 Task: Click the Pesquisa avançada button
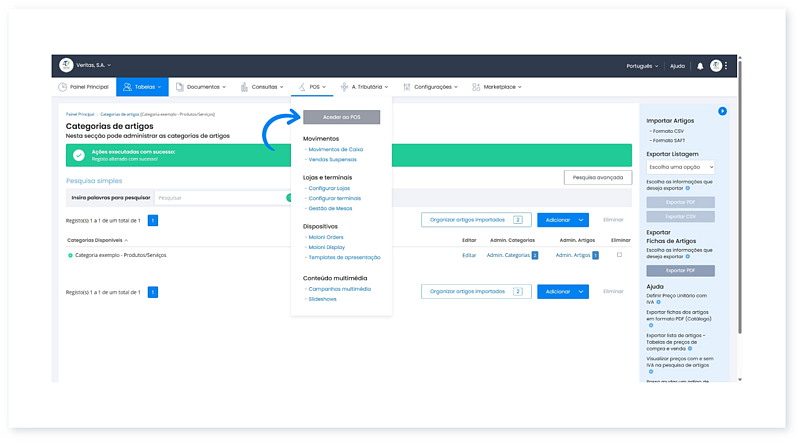click(x=598, y=177)
